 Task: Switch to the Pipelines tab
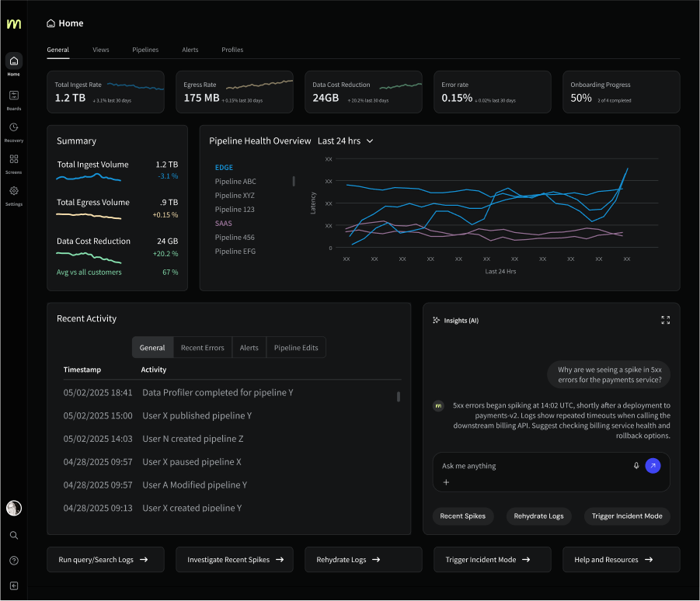[x=145, y=50]
